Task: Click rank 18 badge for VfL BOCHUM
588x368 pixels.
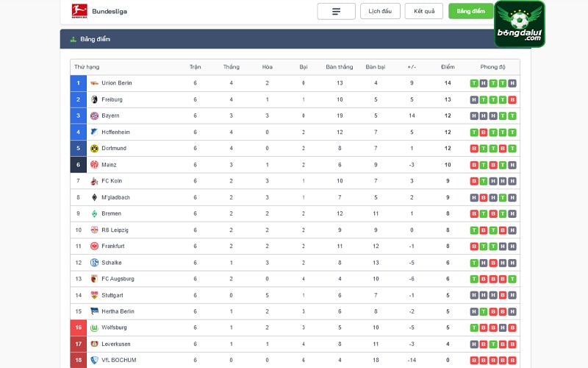Action: pyautogui.click(x=79, y=360)
